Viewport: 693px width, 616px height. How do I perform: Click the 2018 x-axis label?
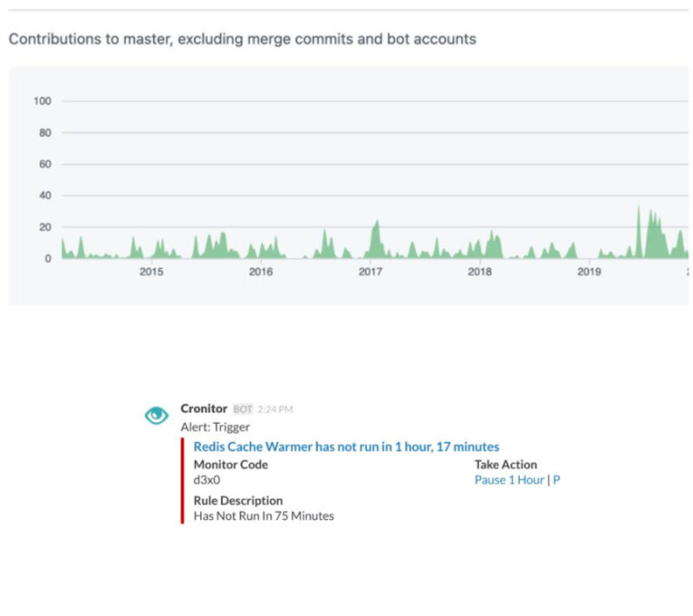[x=480, y=272]
